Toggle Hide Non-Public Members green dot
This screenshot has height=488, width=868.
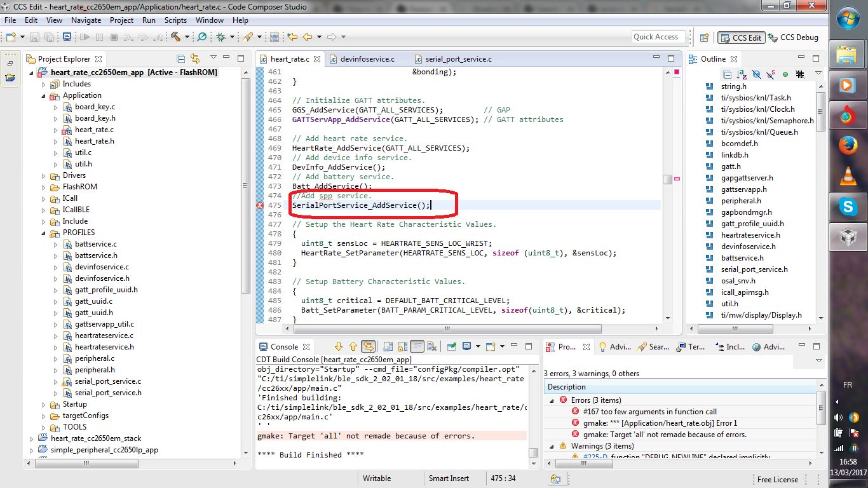point(785,74)
